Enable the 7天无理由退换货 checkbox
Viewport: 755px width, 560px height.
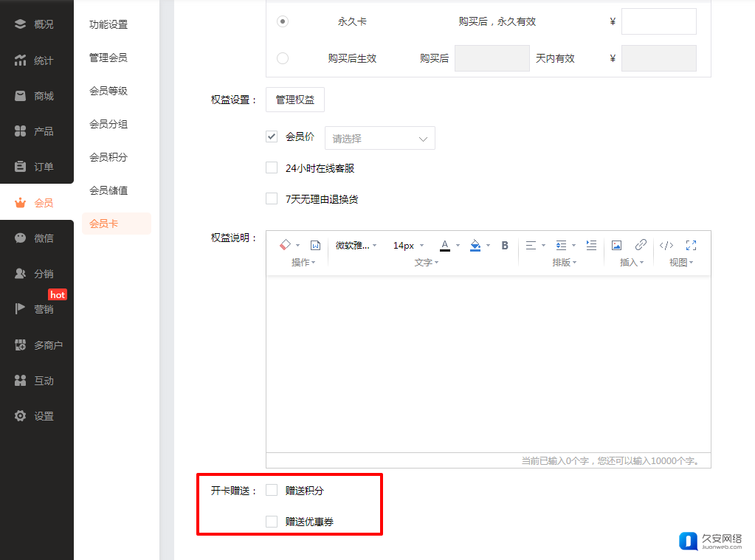click(x=272, y=198)
